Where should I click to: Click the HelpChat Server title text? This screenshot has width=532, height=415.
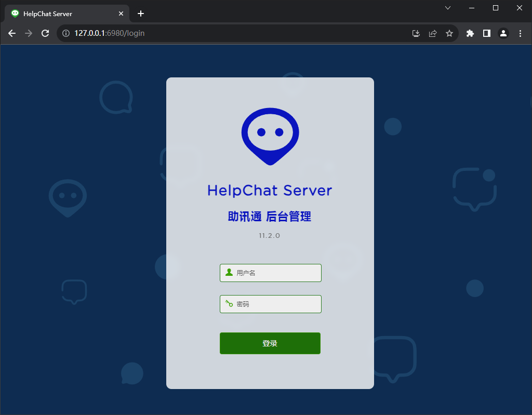coord(270,191)
